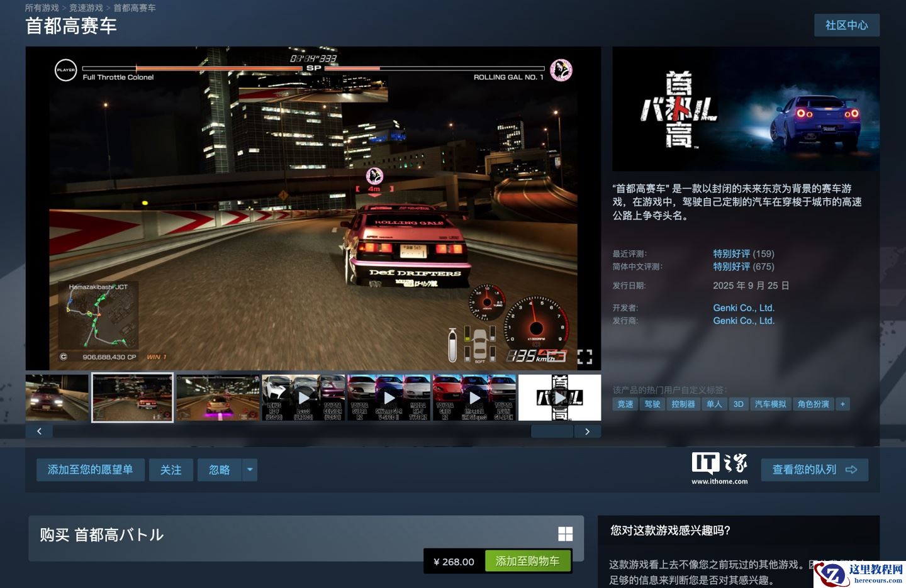The height and width of the screenshot is (588, 906).
Task: Play the Toyota GR86 and Levin video thumbnail
Action: (474, 397)
